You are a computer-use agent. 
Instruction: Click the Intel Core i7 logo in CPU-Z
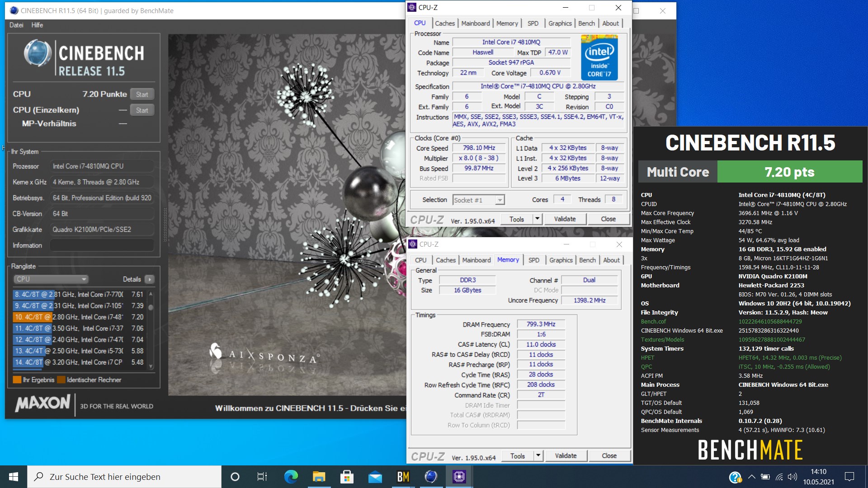tap(599, 58)
